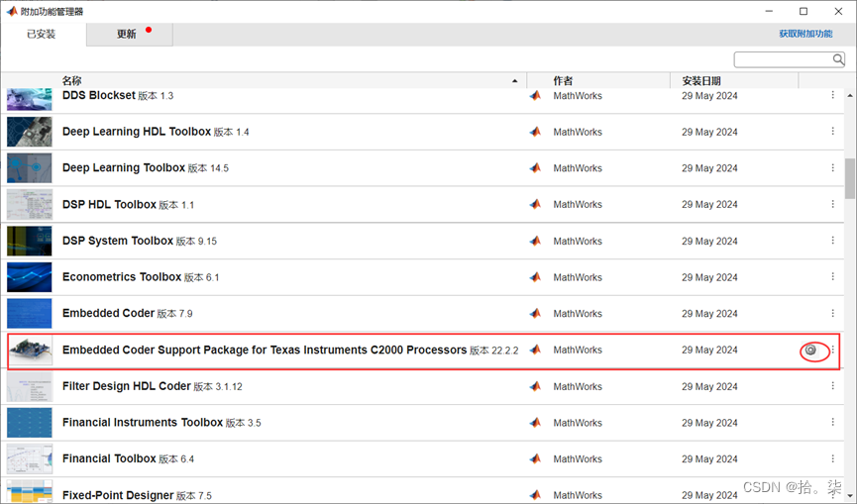Click MathWorks logo in Deep Learning Toolbox row
This screenshot has height=504, width=857.
point(535,167)
